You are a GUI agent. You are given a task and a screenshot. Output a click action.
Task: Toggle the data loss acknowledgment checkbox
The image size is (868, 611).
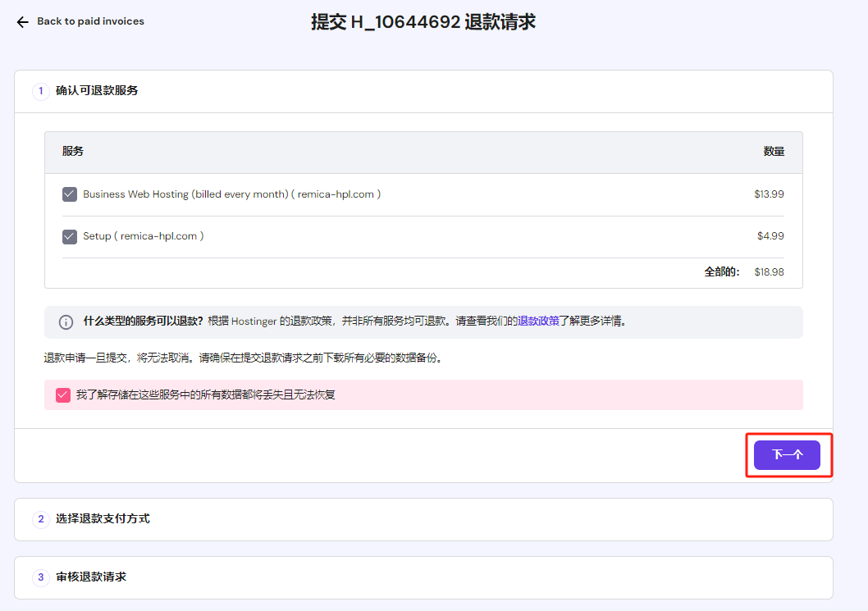coord(63,395)
